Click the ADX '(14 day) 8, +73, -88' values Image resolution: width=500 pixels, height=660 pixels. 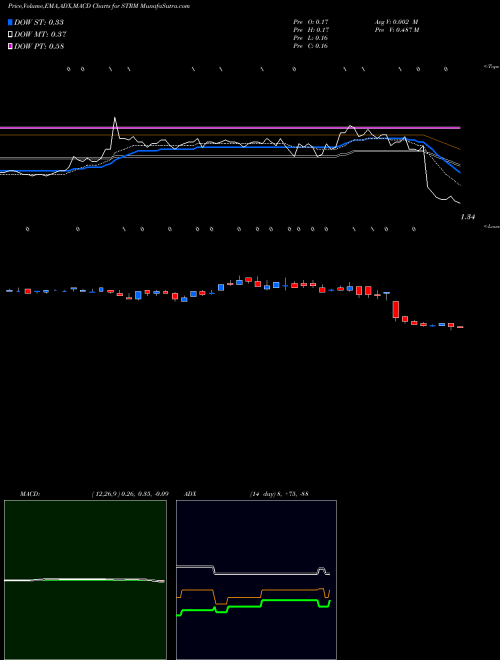(x=278, y=494)
